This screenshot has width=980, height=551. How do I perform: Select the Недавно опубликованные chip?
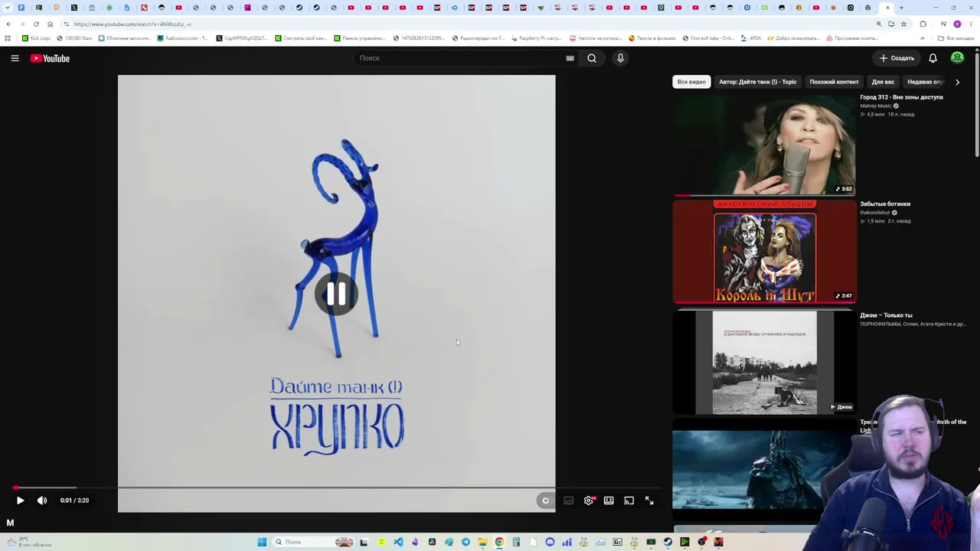925,82
